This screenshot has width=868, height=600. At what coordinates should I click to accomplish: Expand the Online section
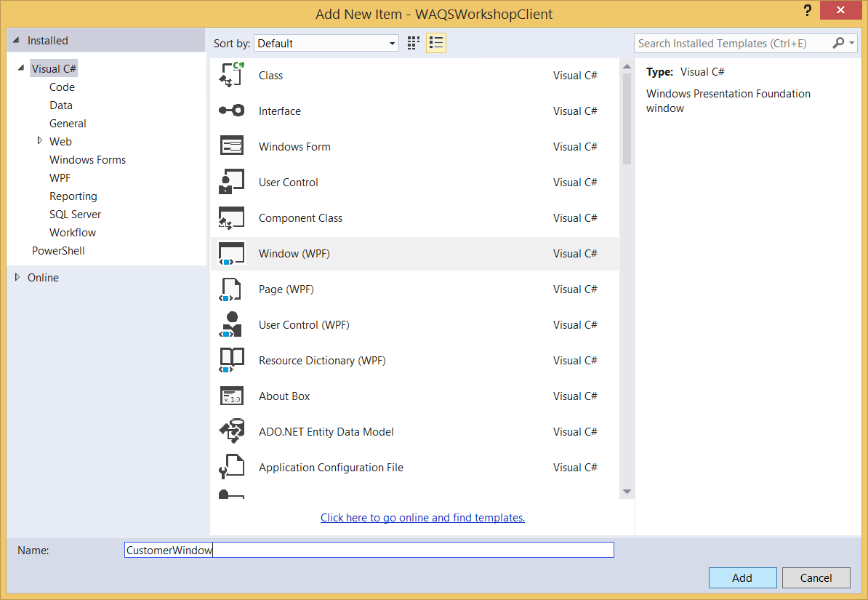[17, 277]
